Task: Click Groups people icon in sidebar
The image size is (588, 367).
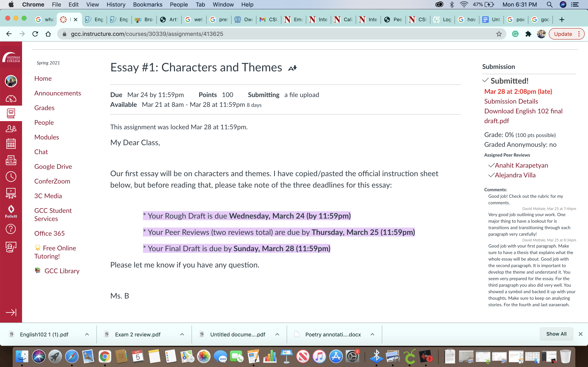Action: point(11,129)
